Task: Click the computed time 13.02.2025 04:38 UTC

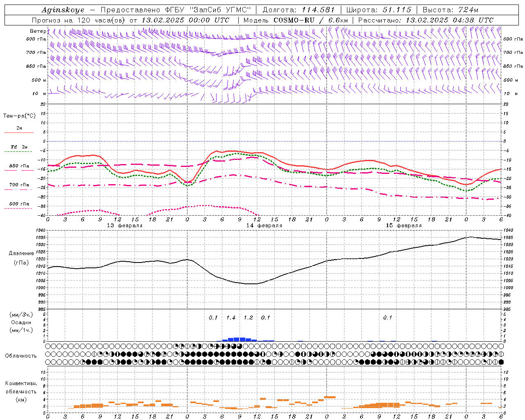Action: [450, 20]
